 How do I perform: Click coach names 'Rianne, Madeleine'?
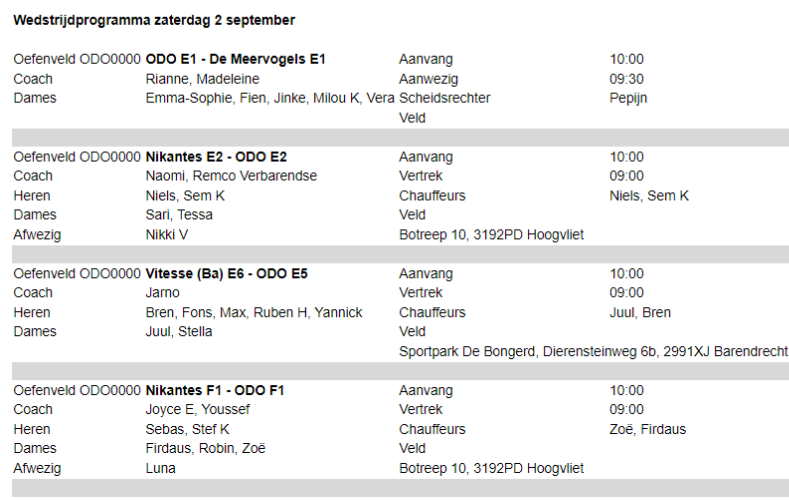pos(197,79)
